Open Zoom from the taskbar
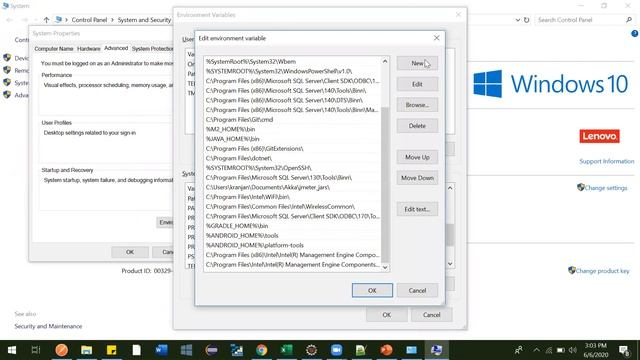This screenshot has width=640, height=360. pyautogui.click(x=336, y=350)
